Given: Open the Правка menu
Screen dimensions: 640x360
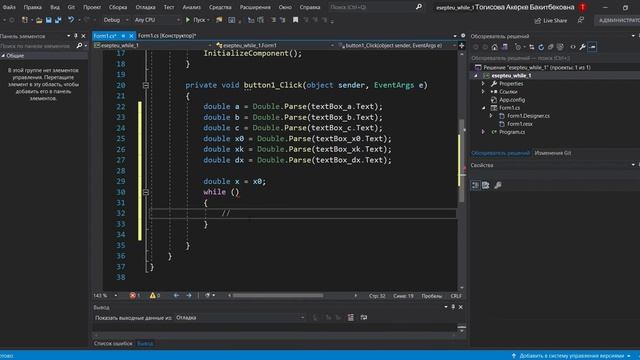Looking at the screenshot, I should click(x=32, y=7).
